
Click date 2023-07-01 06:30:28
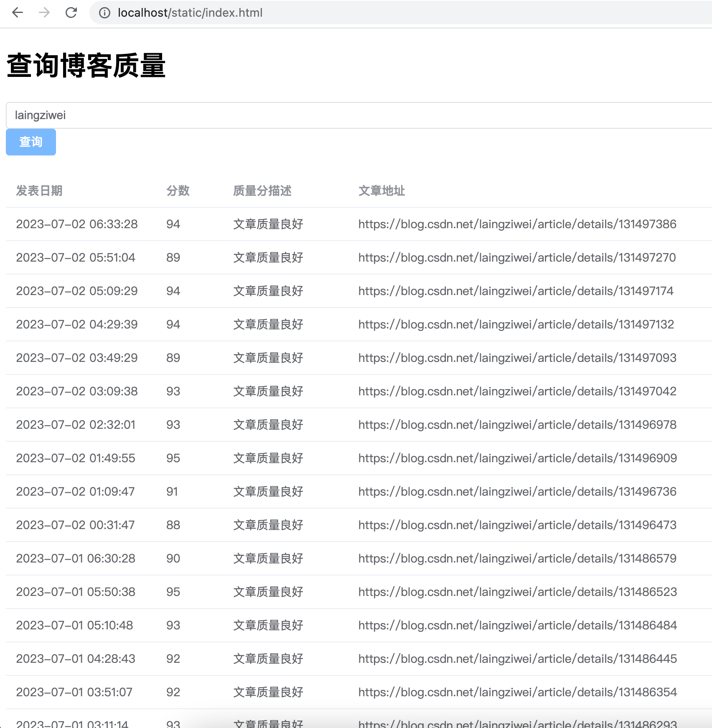click(76, 559)
